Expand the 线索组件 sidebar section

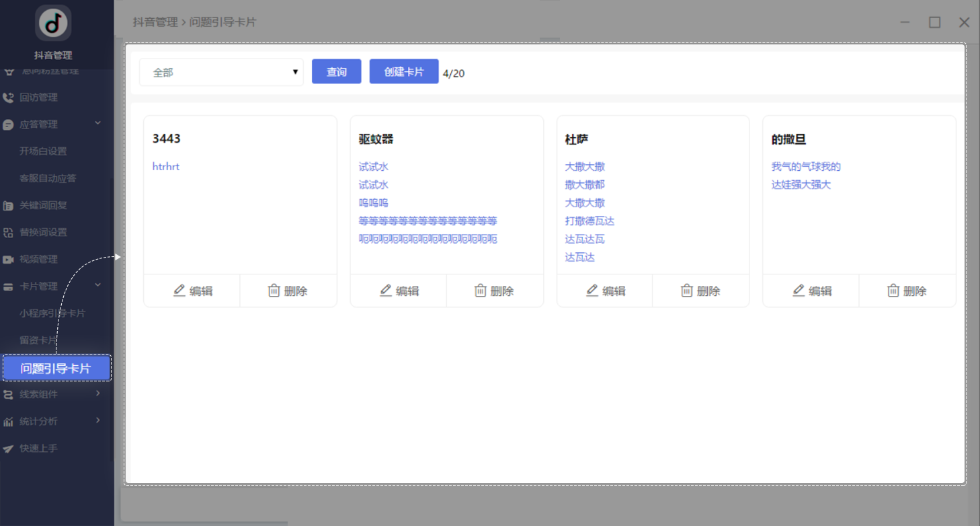(98, 393)
